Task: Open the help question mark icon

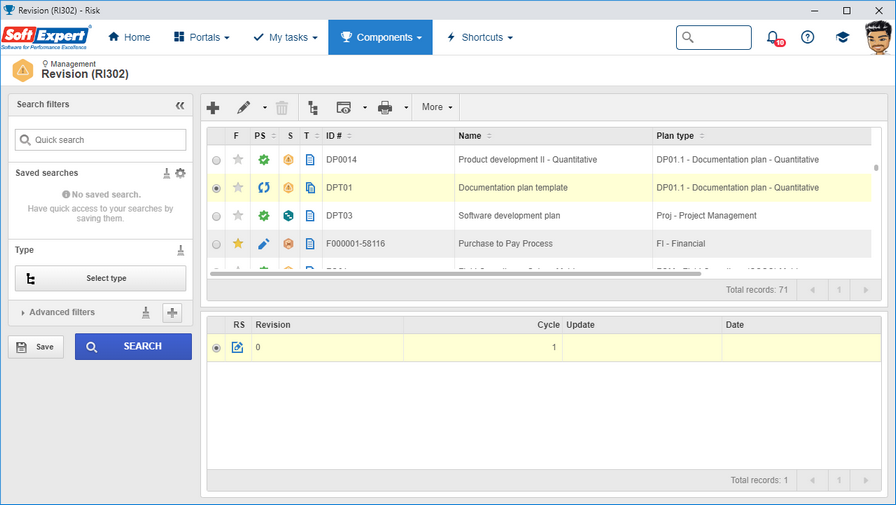Action: [x=807, y=37]
